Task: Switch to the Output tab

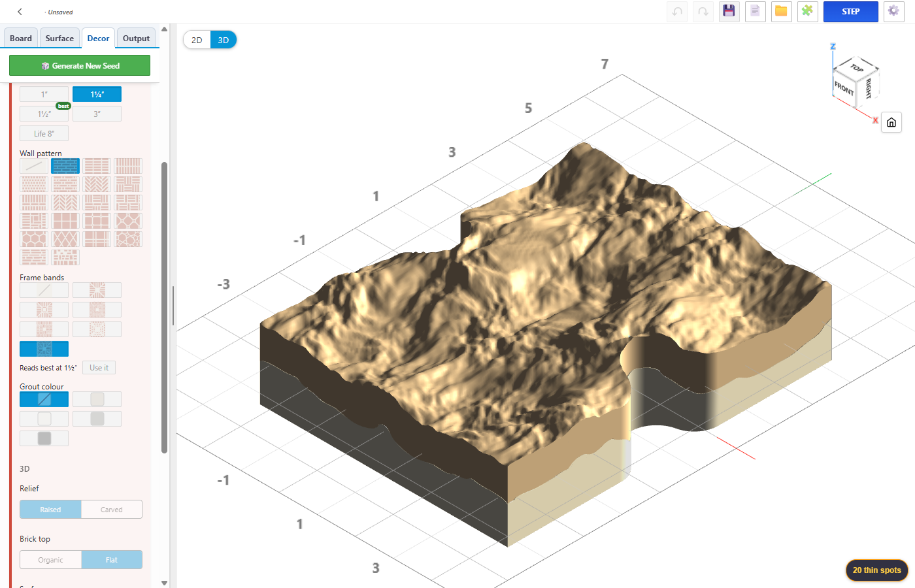Action: [x=136, y=39]
